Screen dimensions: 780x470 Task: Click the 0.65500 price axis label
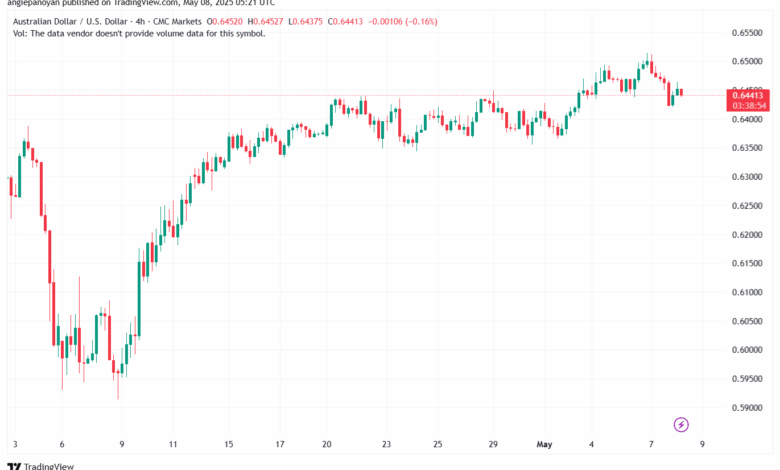pyautogui.click(x=747, y=33)
